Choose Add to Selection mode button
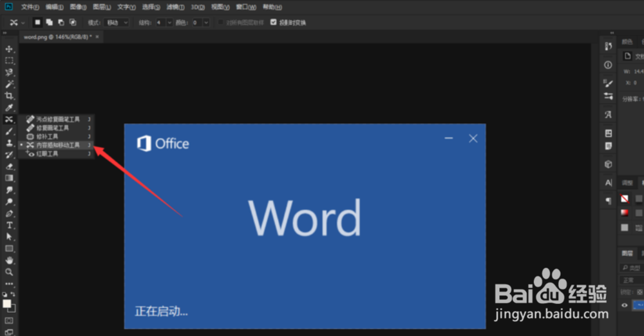Screen dimensions: 644x336 coord(50,22)
